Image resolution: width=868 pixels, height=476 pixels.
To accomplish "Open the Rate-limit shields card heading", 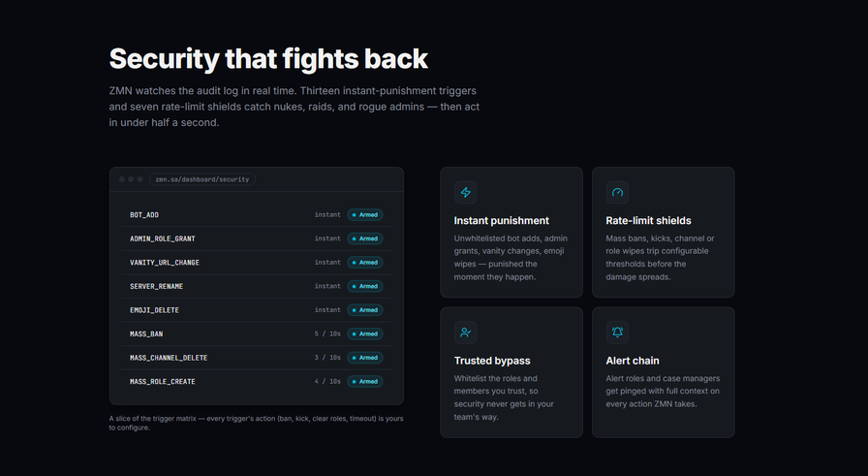I will pyautogui.click(x=648, y=220).
